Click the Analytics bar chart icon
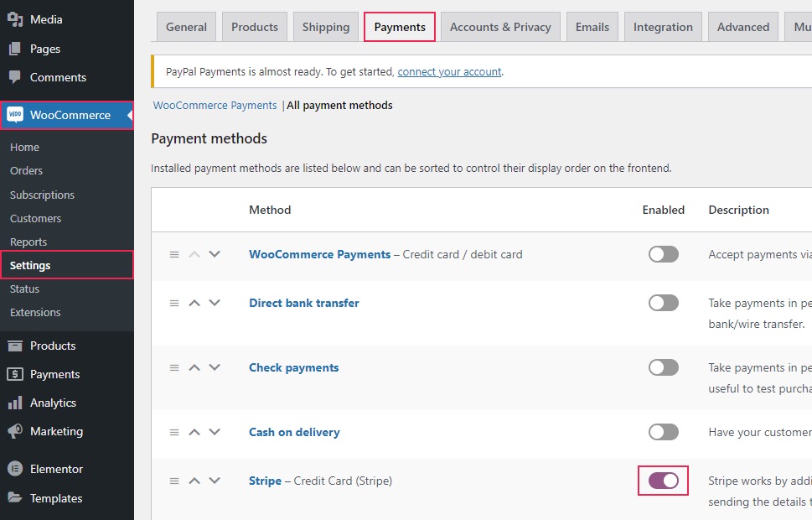This screenshot has width=812, height=520. (x=15, y=403)
